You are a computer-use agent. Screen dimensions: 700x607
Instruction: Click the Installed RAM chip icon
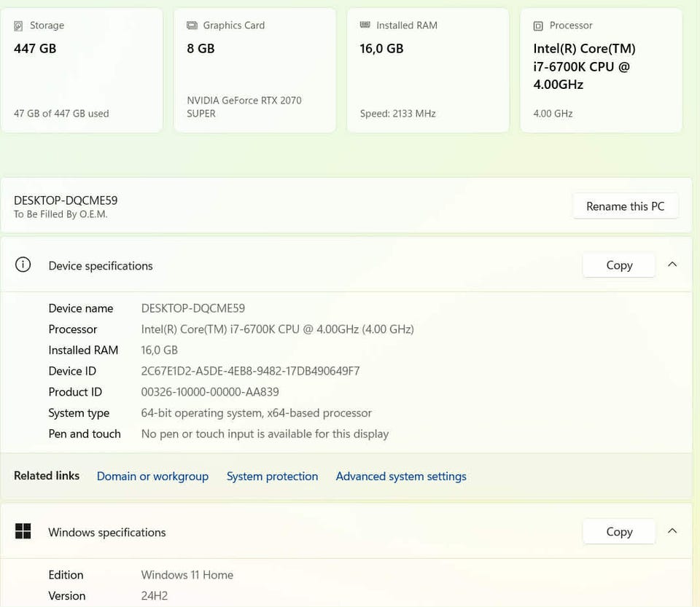coord(365,25)
